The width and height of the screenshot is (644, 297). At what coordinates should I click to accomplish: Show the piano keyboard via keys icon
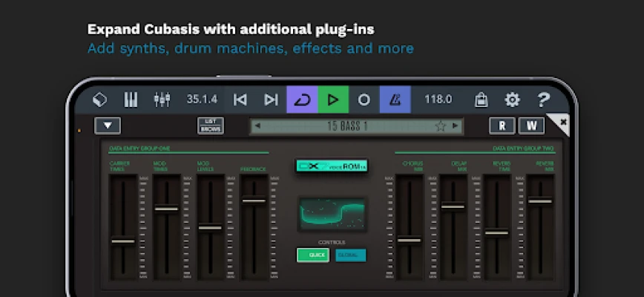(131, 99)
